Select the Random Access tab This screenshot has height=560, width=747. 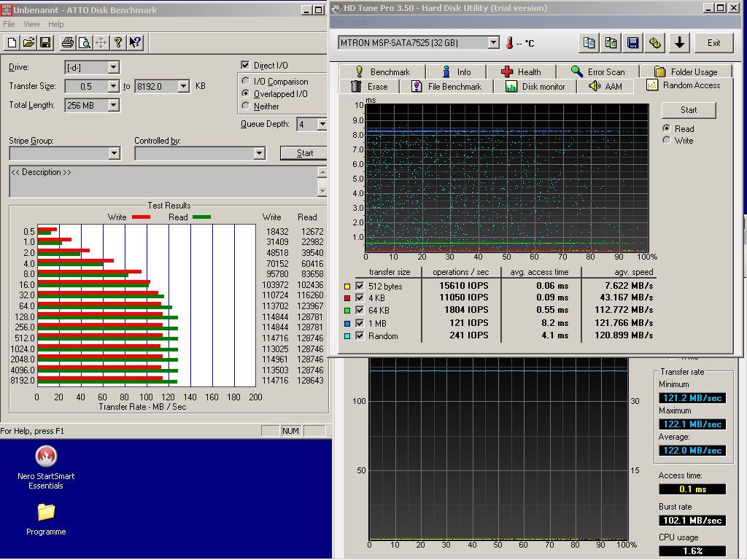[x=683, y=85]
